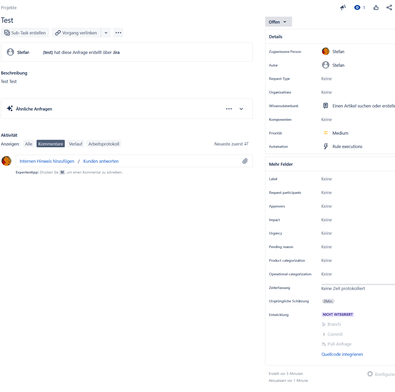Select the Verlauf activity tab
This screenshot has height=392, width=395.
click(76, 144)
